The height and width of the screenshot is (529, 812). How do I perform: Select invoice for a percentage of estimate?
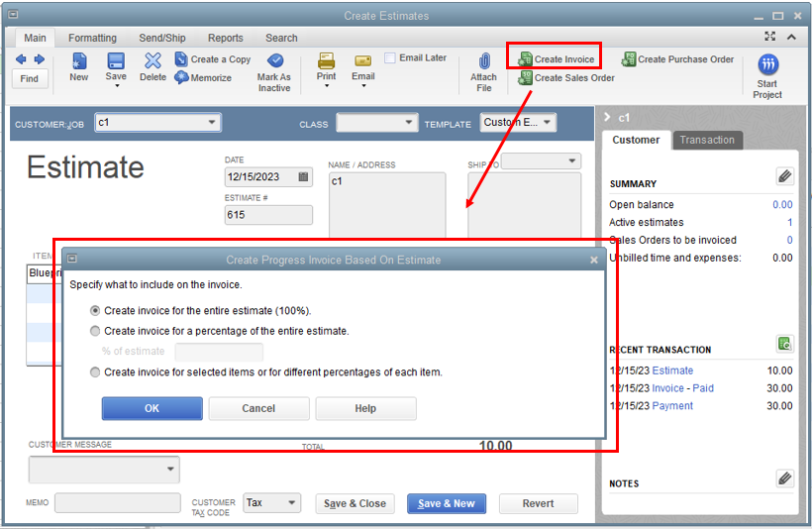pyautogui.click(x=95, y=331)
